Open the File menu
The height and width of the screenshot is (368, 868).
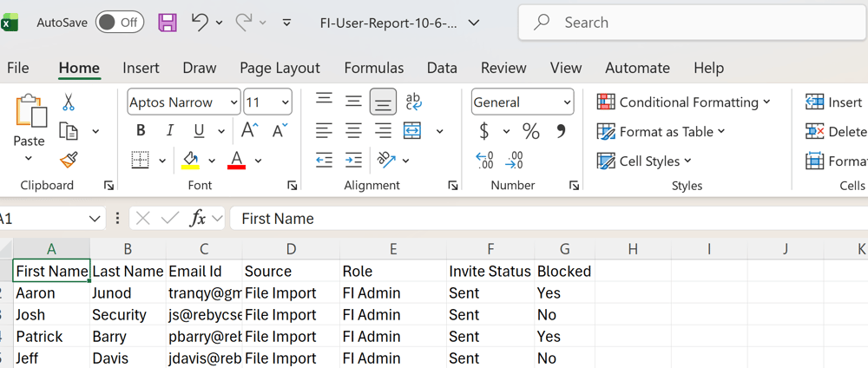click(17, 68)
